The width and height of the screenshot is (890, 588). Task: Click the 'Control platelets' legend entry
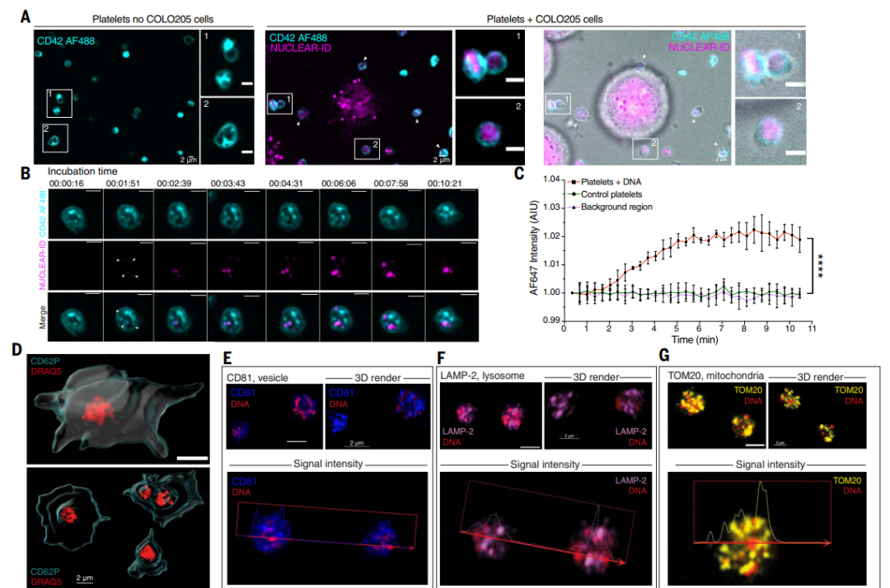coord(605,194)
